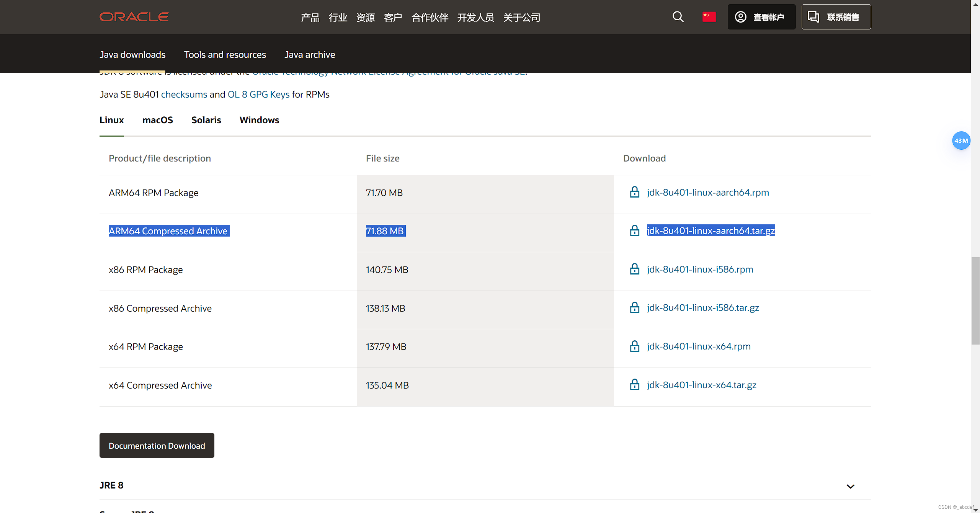Open the 关于公司 about menu
Image resolution: width=980 pixels, height=513 pixels.
tap(521, 18)
